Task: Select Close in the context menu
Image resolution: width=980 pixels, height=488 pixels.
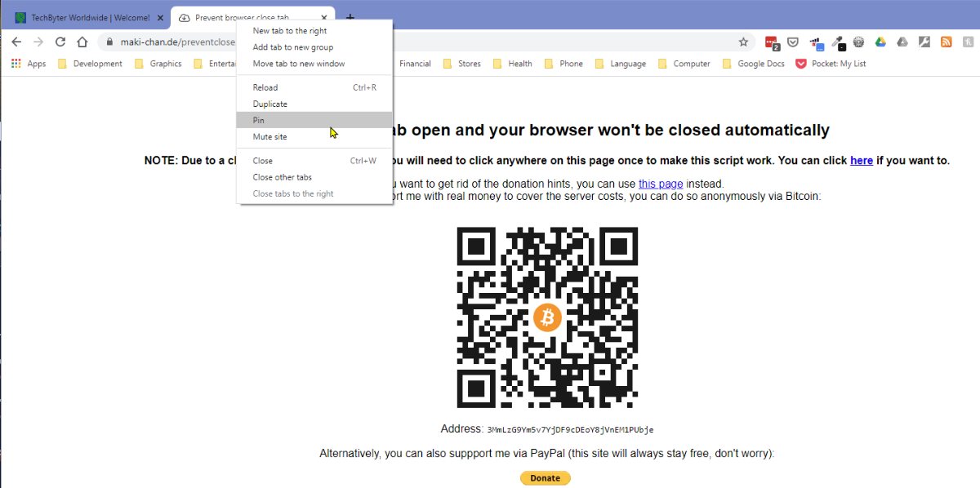Action: pyautogui.click(x=314, y=161)
